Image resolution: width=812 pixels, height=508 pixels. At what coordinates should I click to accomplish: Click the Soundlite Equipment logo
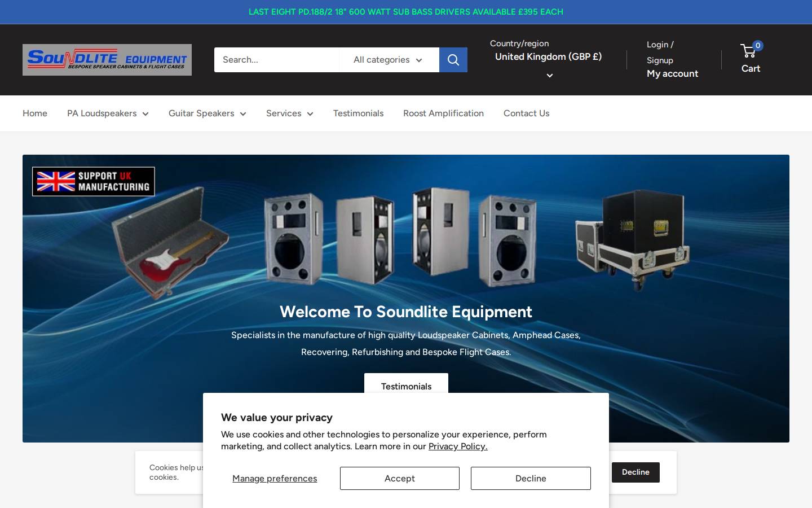tap(107, 60)
